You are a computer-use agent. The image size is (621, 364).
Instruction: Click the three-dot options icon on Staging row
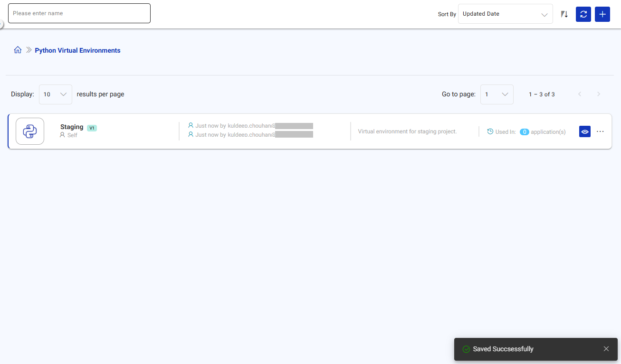[600, 131]
